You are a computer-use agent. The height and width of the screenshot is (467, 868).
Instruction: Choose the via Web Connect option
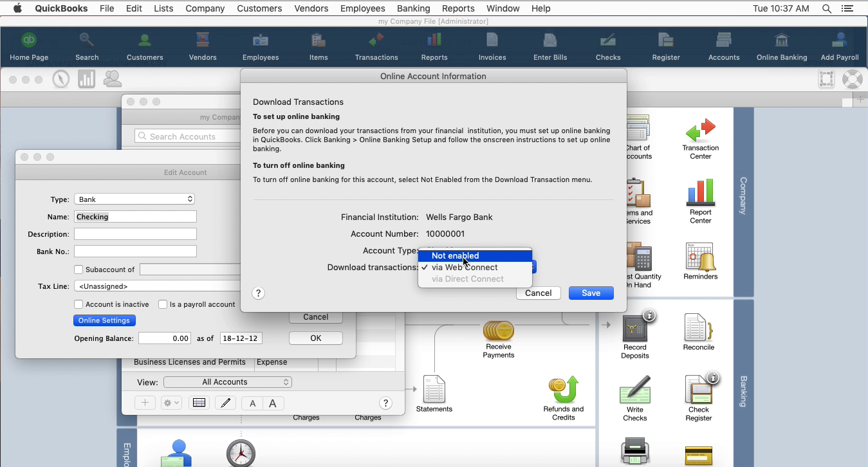(475, 267)
